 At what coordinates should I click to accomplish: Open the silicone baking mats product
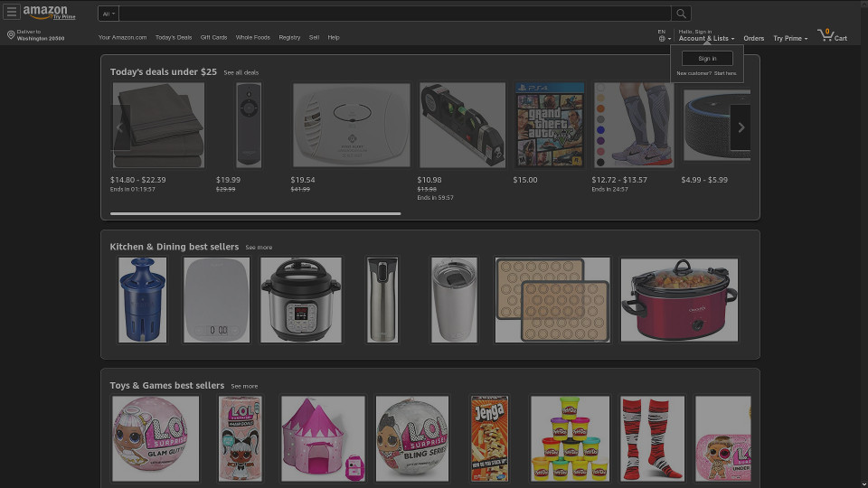(x=552, y=300)
